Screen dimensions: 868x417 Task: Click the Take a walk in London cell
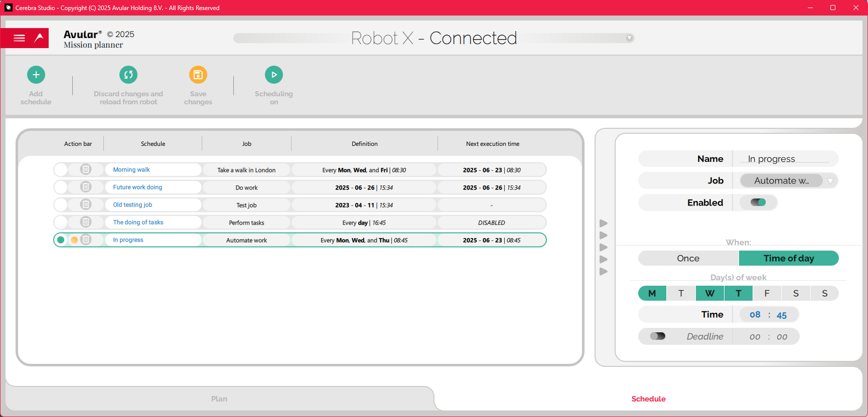(x=246, y=170)
